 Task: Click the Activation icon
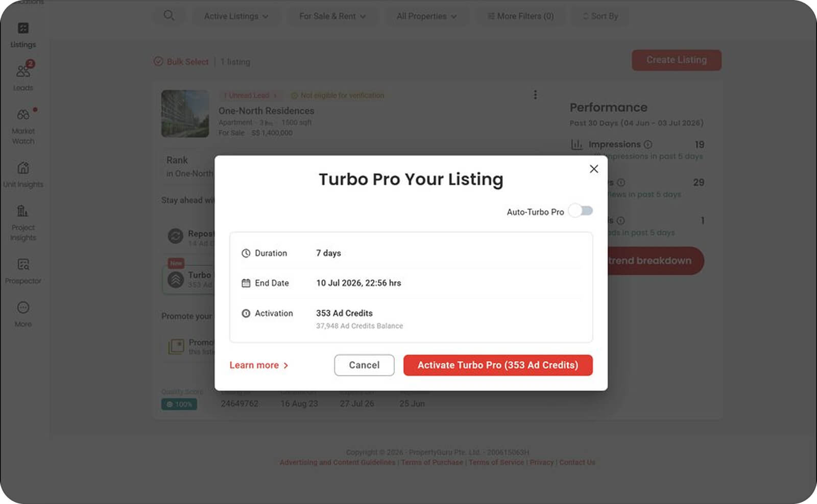click(246, 313)
